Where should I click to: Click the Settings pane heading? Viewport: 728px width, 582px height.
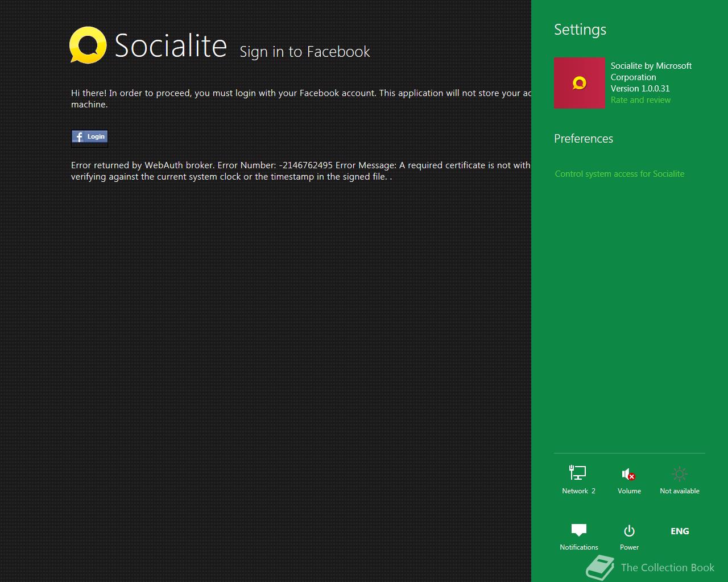coord(580,30)
